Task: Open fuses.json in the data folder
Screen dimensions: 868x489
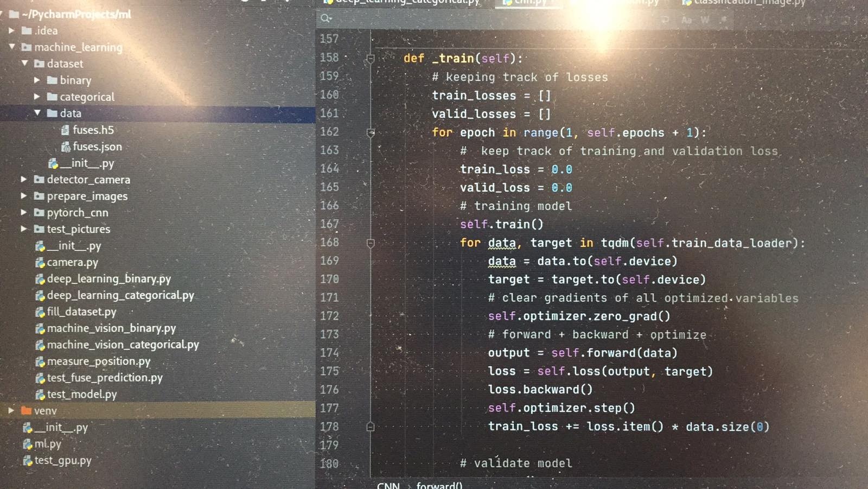Action: pos(97,147)
